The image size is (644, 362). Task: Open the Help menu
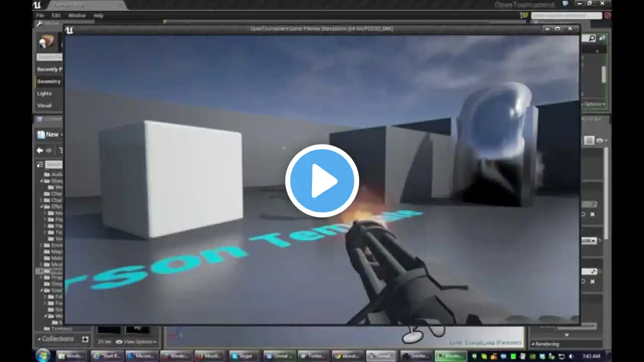point(98,16)
